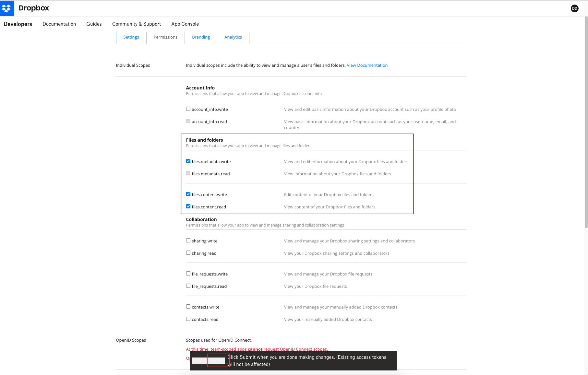Click the Developers heading link
588x375 pixels.
[18, 24]
